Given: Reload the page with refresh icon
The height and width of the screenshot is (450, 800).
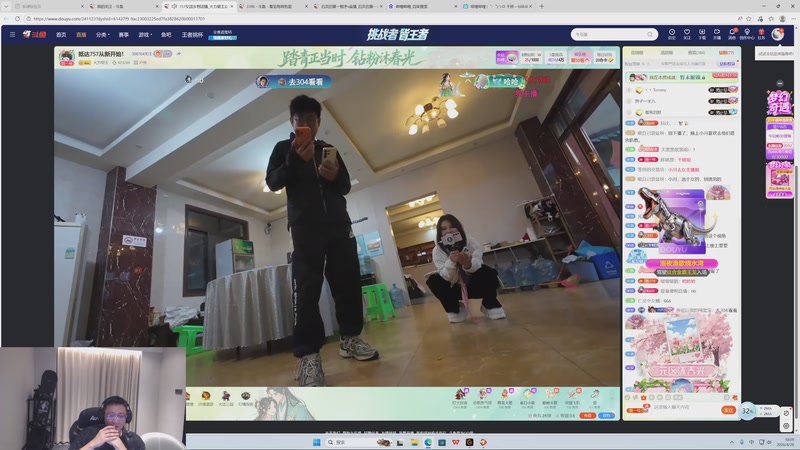Looking at the screenshot, I should click(x=17, y=18).
